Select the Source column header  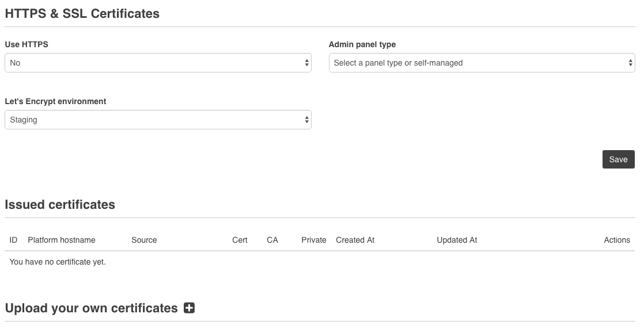(x=144, y=240)
